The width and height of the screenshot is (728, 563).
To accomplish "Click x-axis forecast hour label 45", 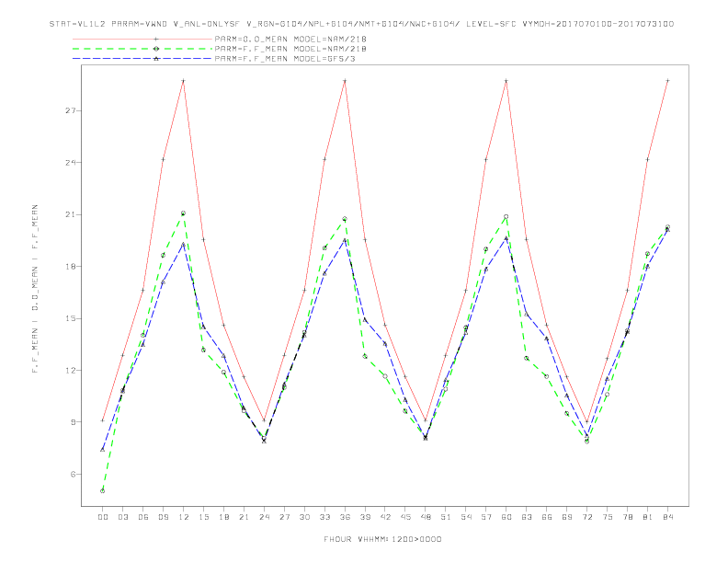I will (405, 517).
